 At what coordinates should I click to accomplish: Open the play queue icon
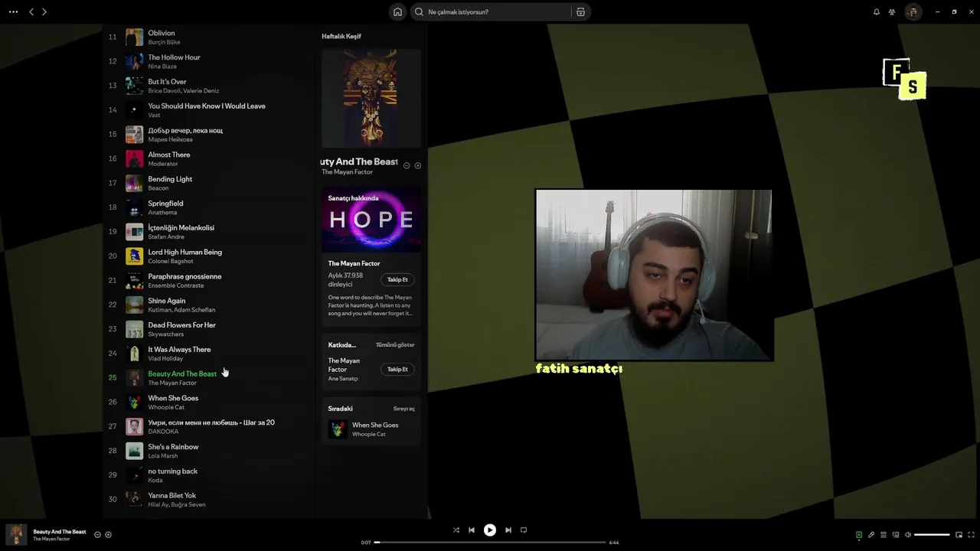[x=884, y=535]
